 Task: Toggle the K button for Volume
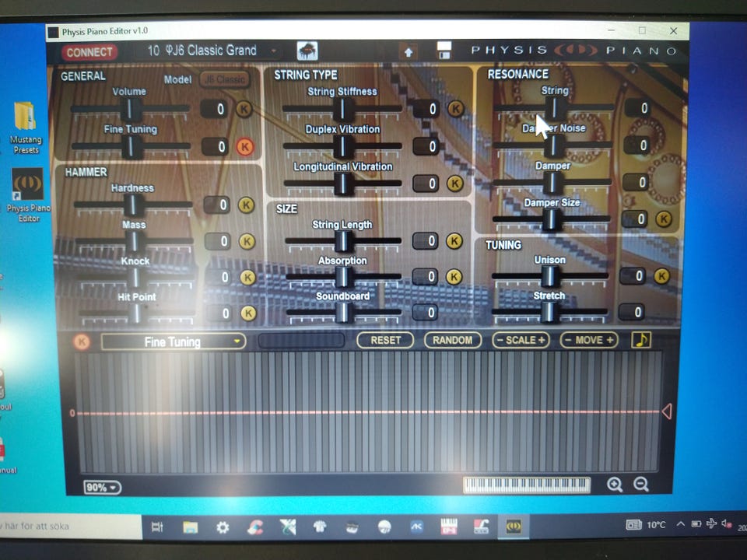coord(244,109)
